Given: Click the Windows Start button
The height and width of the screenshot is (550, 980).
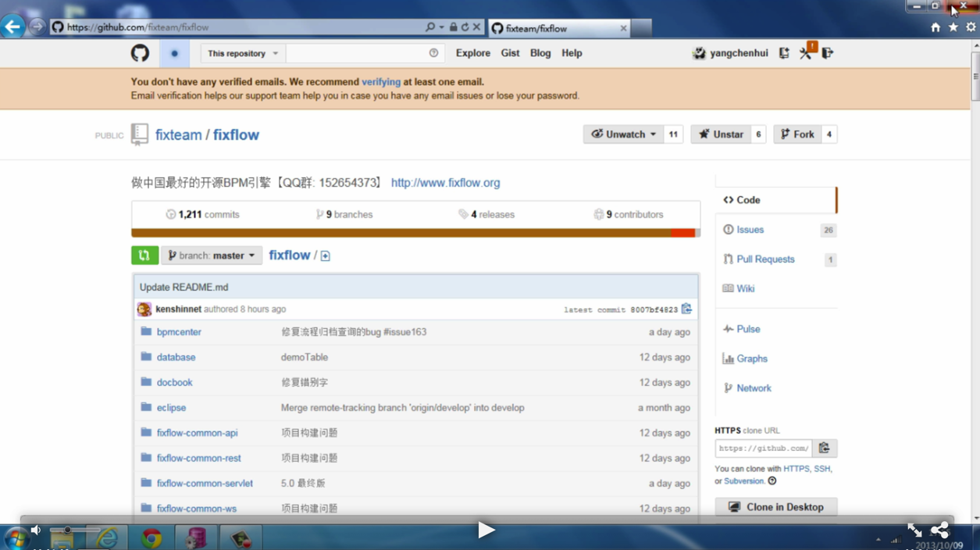Looking at the screenshot, I should pyautogui.click(x=16, y=538).
